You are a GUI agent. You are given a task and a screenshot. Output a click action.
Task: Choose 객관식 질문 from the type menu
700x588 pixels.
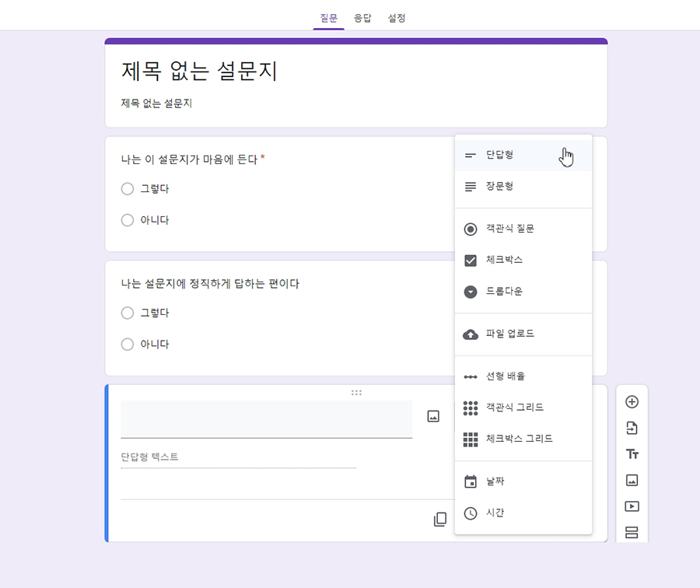[x=523, y=229]
